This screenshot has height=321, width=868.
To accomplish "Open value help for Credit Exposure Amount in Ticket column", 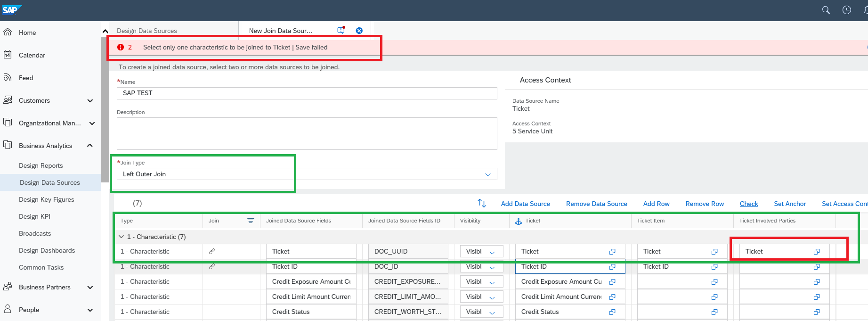I will [x=612, y=282].
